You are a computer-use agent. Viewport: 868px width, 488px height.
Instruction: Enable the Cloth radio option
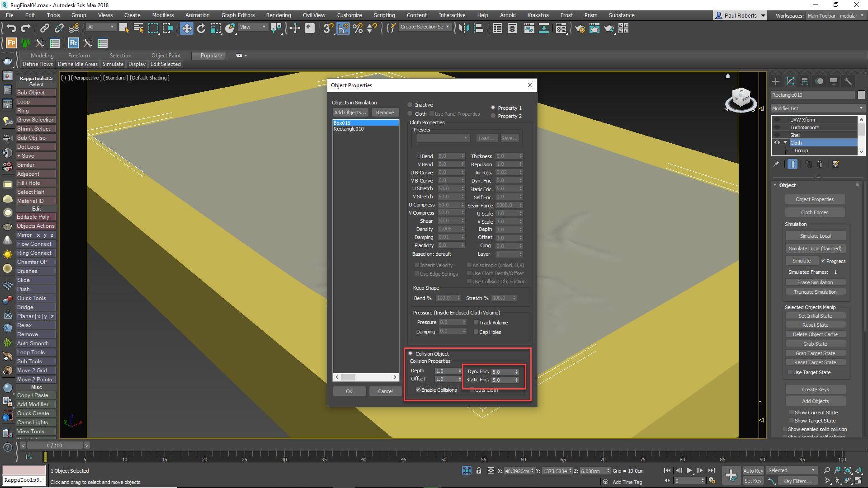coord(410,113)
